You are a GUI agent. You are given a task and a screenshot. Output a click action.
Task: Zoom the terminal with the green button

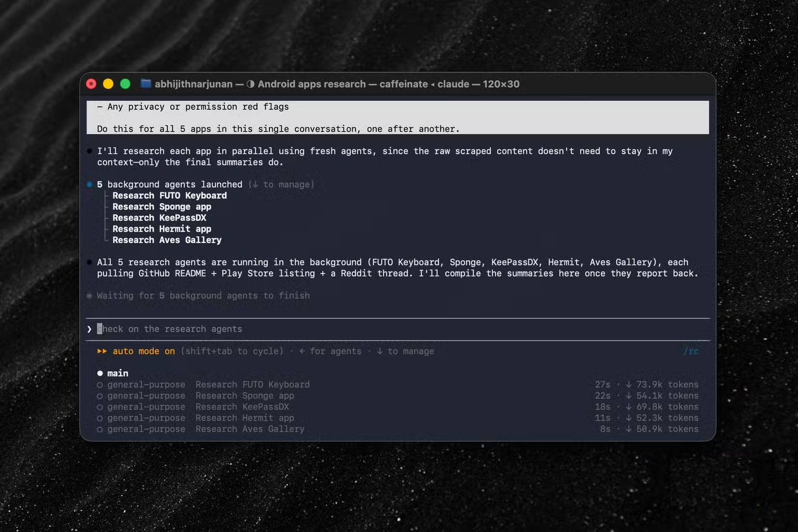pos(125,84)
